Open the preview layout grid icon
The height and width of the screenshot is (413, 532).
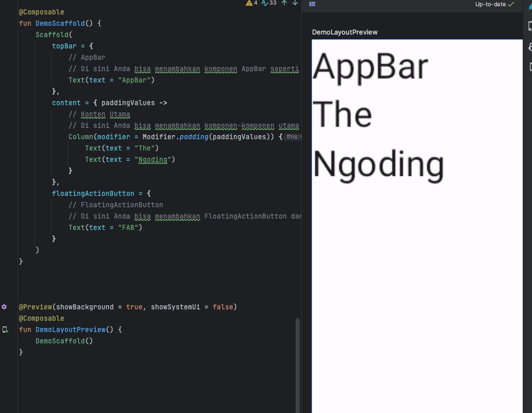[312, 4]
